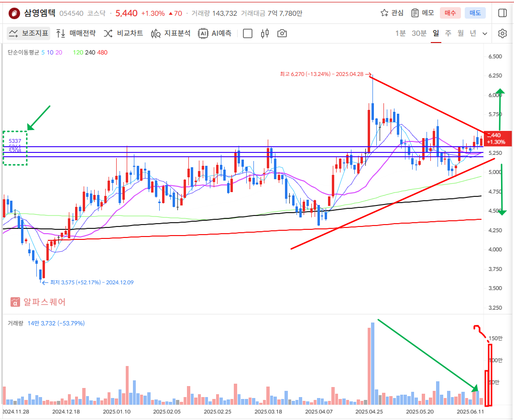Click date label 2025.02.05
514x420 pixels.
point(167,411)
